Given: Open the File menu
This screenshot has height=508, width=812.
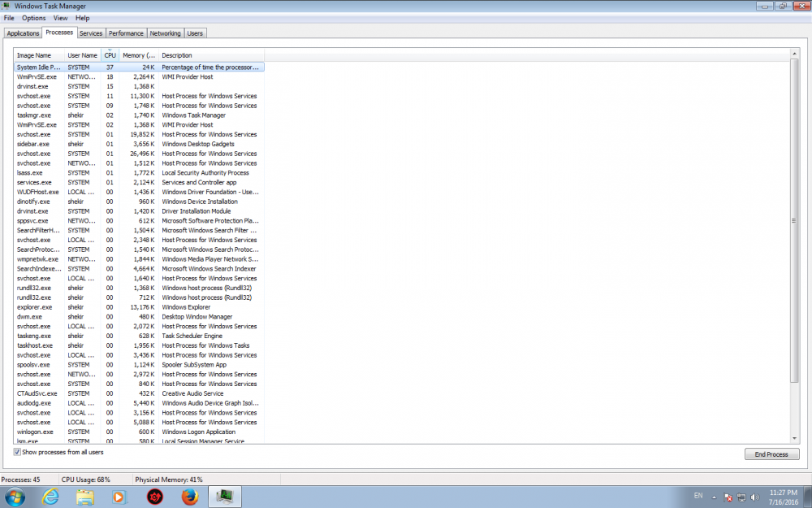Looking at the screenshot, I should (x=9, y=18).
